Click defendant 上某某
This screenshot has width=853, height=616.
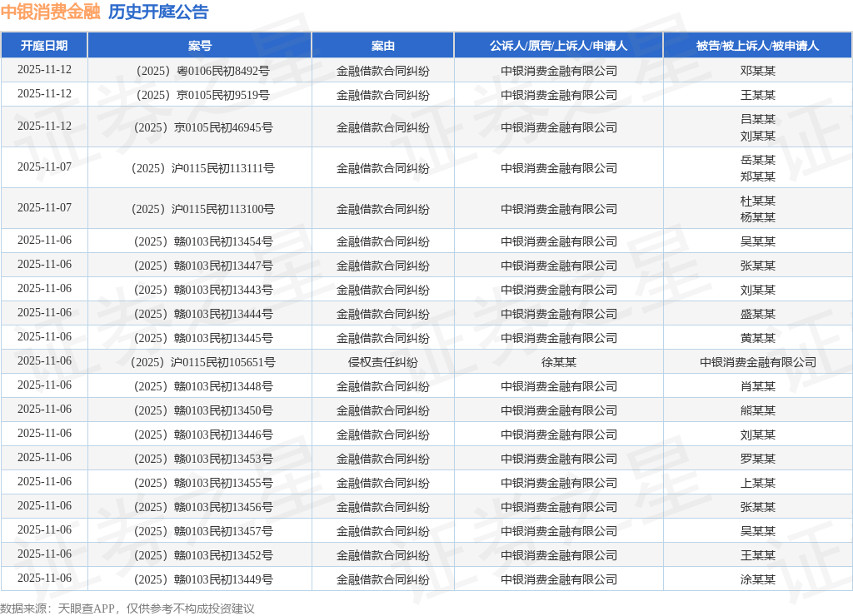(758, 483)
